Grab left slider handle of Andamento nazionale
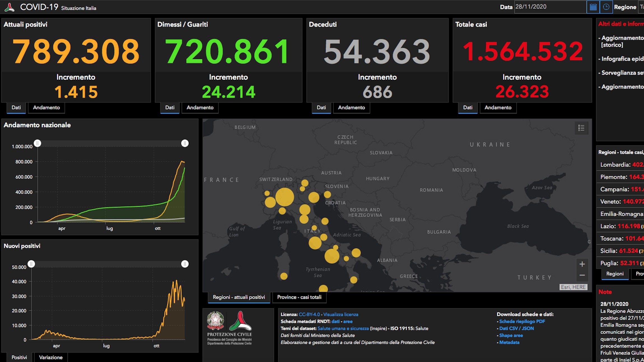Image resolution: width=644 pixels, height=362 pixels. 38,143
